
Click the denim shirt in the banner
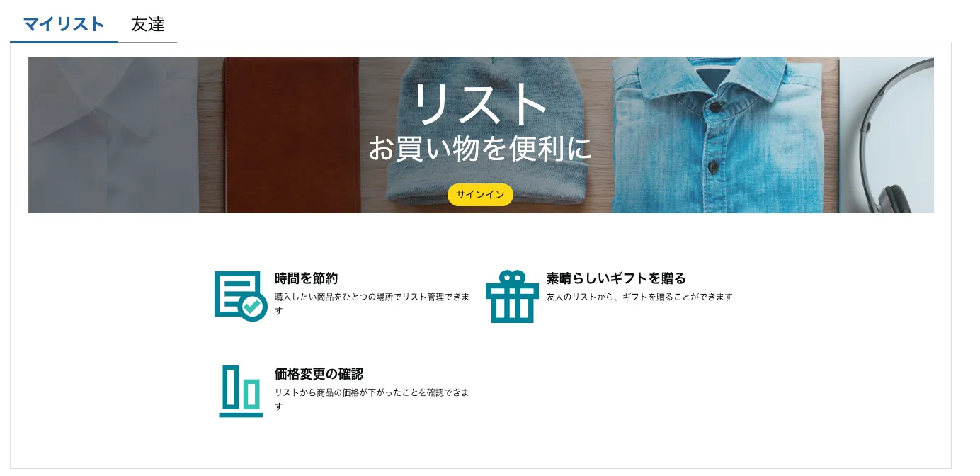coord(715,135)
